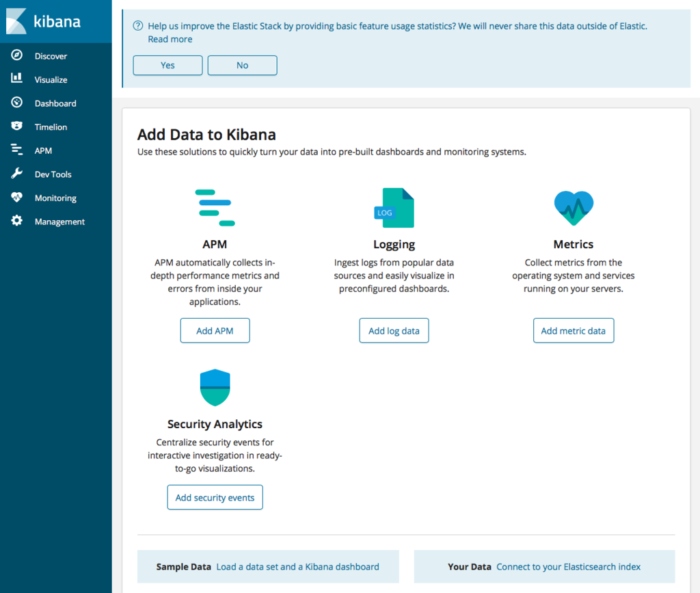Click the Metrics heart icon

coord(574,208)
